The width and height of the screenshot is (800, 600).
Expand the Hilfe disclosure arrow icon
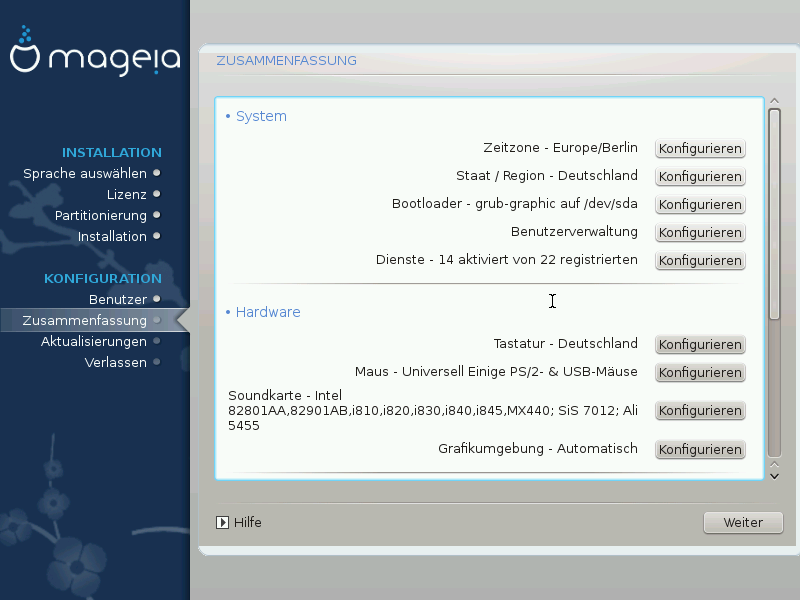coord(222,522)
